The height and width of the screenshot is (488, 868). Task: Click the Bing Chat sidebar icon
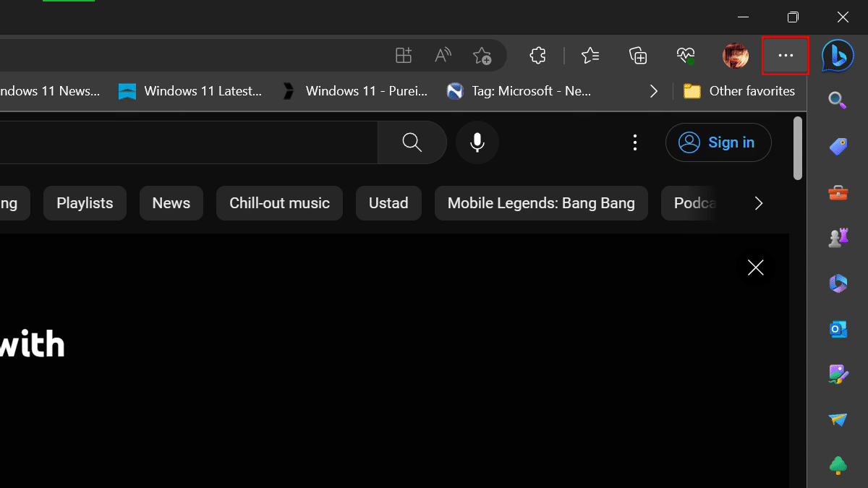click(x=838, y=56)
